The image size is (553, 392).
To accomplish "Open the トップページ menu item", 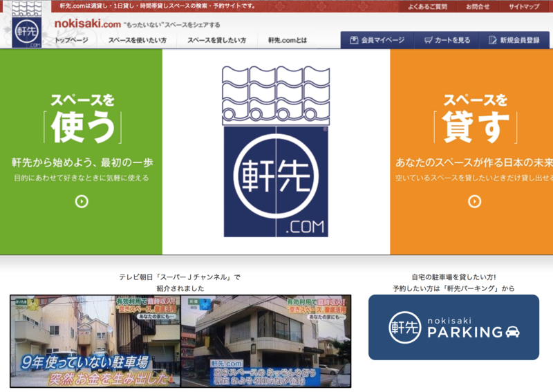I will pyautogui.click(x=72, y=40).
